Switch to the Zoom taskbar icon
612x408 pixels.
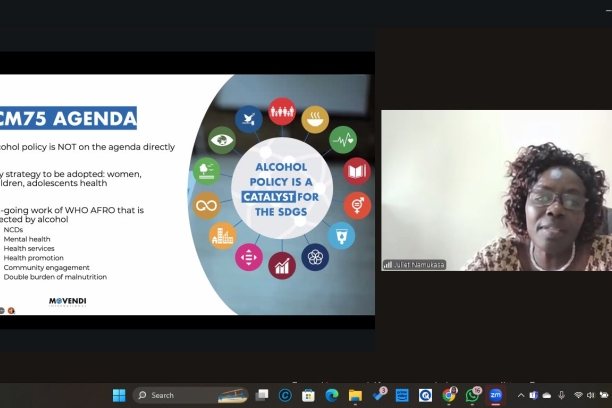click(x=496, y=395)
